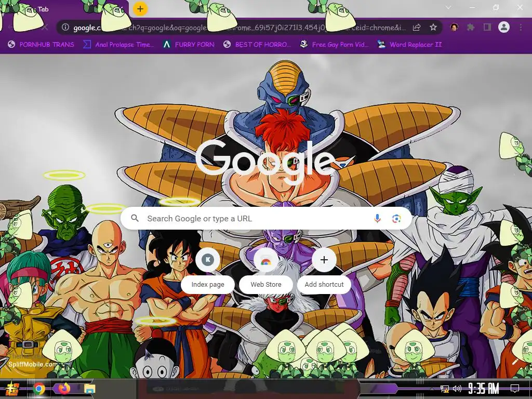Open the Anal Prolapse Time... bookmark

point(118,45)
